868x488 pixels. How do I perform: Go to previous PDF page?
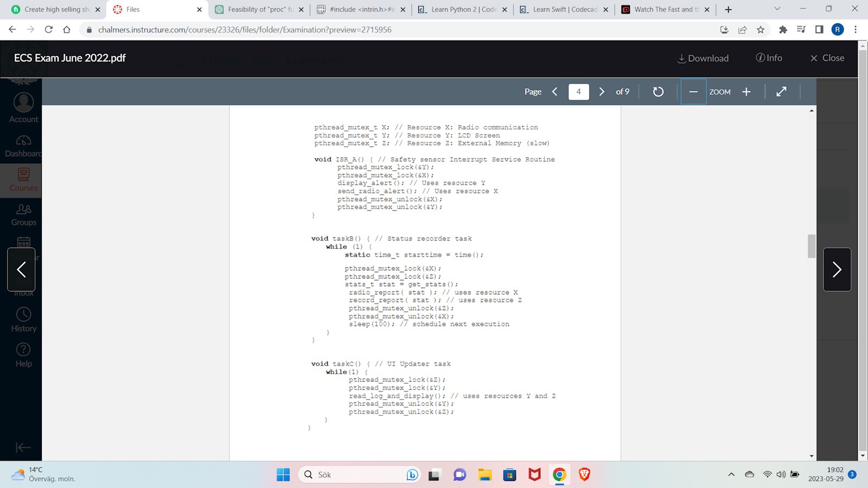coord(554,92)
